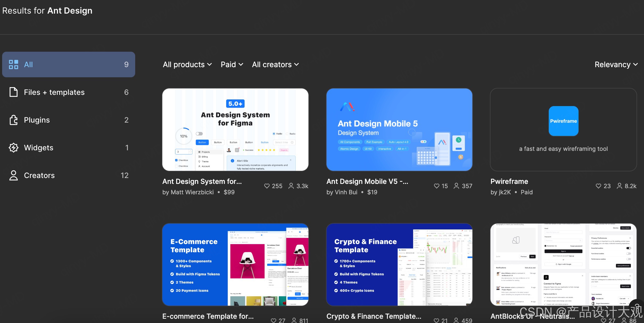Image resolution: width=644 pixels, height=323 pixels.
Task: Change sorting via Relevancy dropdown
Action: [616, 64]
